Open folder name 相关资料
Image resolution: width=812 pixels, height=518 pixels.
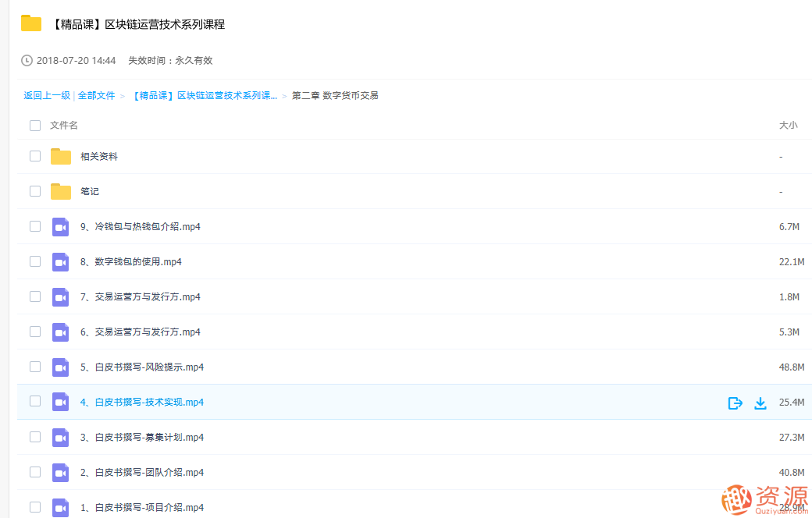click(x=99, y=156)
